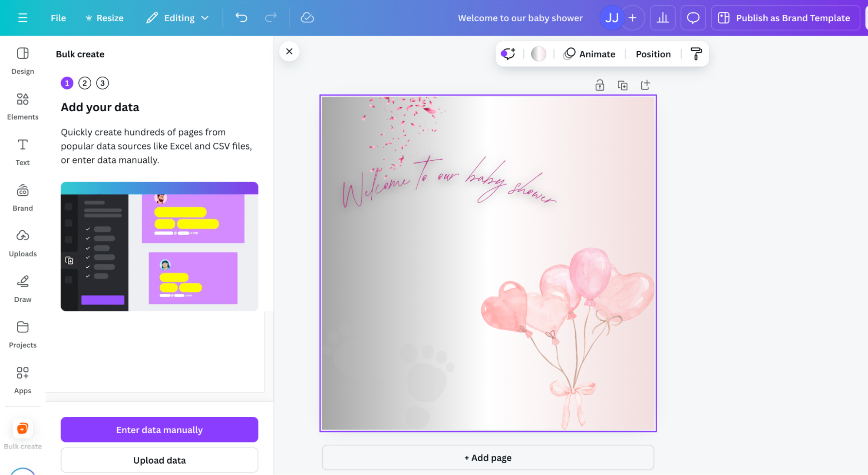The image size is (868, 475).
Task: Click the Bulk create preview illustration
Action: pyautogui.click(x=159, y=246)
